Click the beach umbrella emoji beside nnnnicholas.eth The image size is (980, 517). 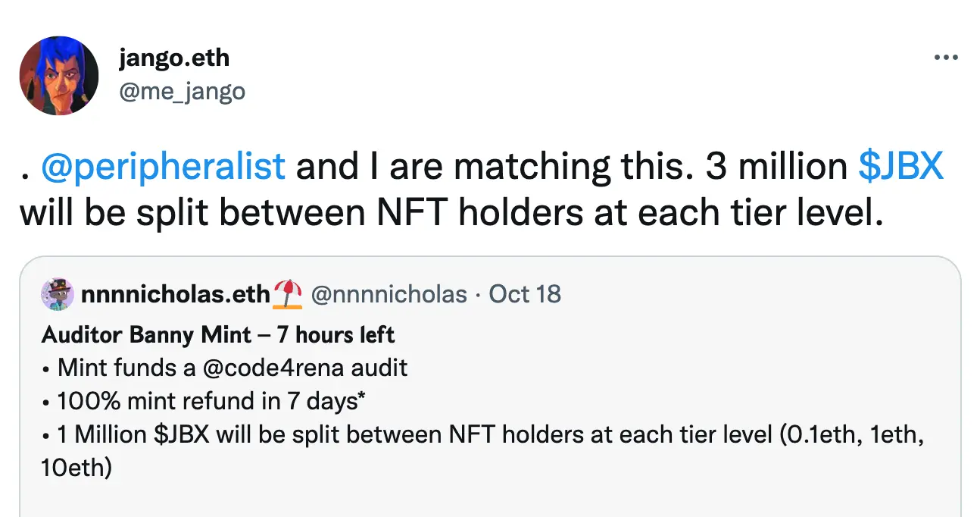[288, 294]
